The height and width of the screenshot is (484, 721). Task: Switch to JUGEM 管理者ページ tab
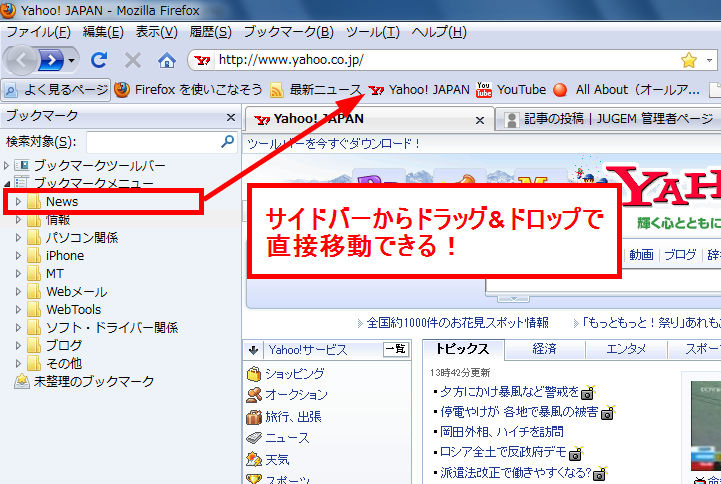[609, 120]
